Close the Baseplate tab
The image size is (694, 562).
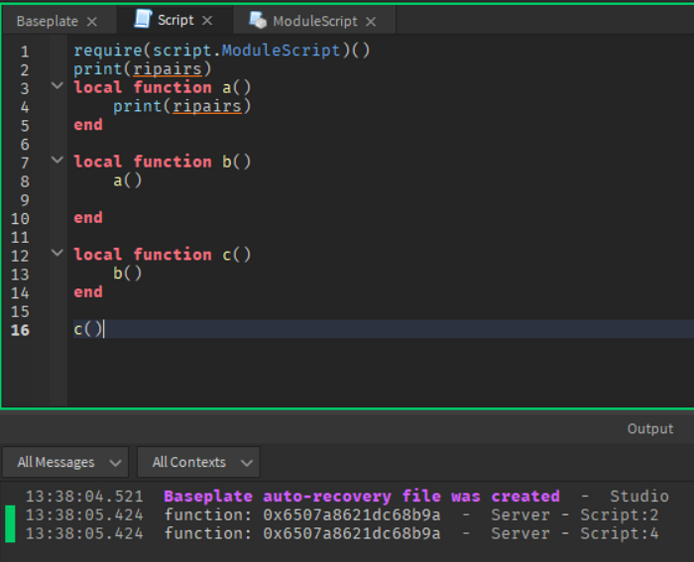click(x=92, y=22)
